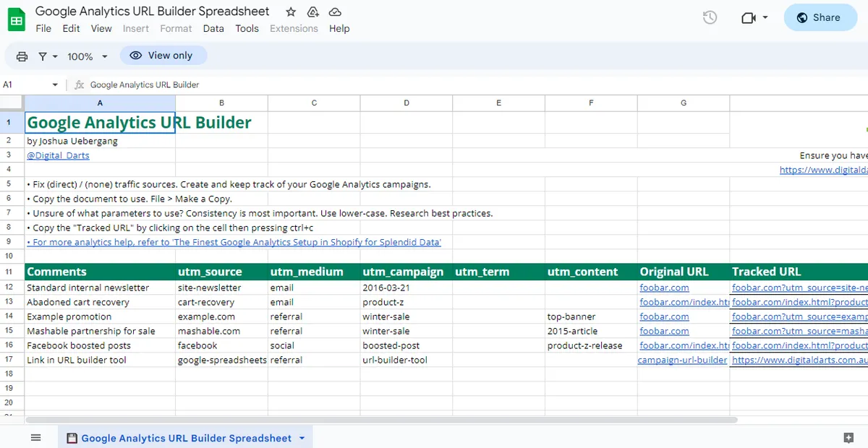Image resolution: width=868 pixels, height=448 pixels.
Task: Open the Extensions menu
Action: [294, 28]
